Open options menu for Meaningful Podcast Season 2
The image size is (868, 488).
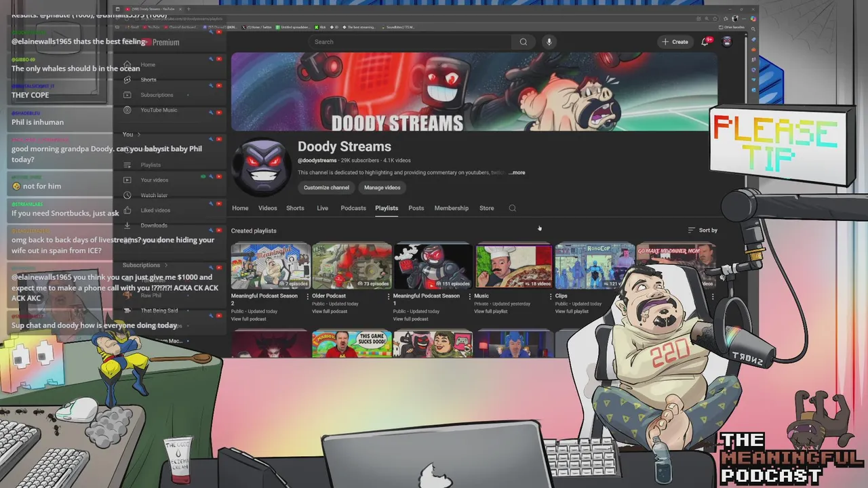coord(307,296)
